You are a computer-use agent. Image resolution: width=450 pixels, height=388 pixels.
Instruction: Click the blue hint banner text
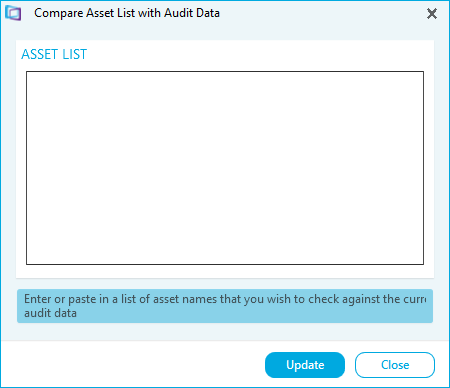click(x=225, y=306)
